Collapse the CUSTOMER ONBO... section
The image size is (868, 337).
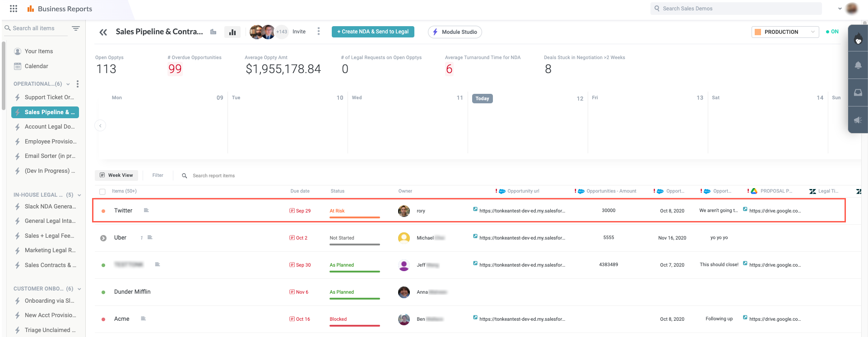[79, 289]
